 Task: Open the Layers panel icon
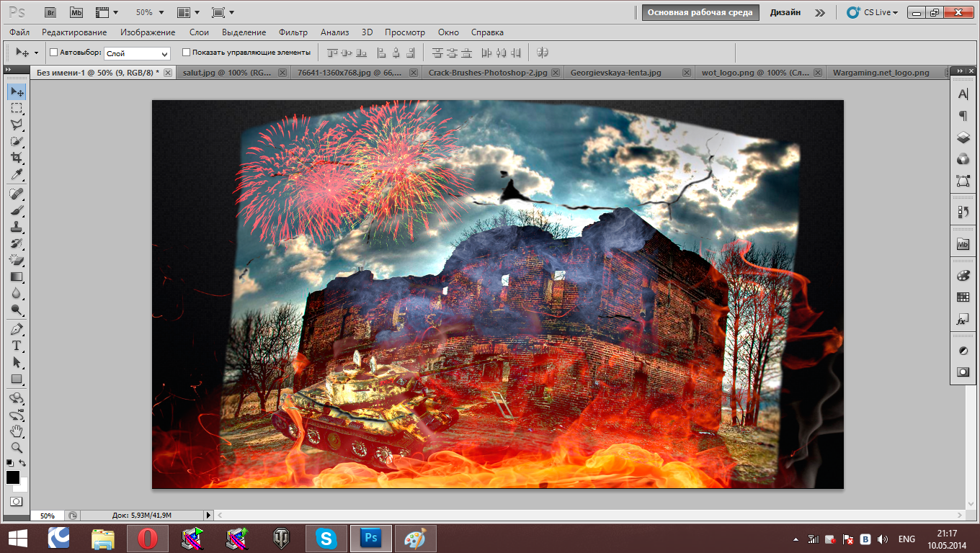(963, 137)
